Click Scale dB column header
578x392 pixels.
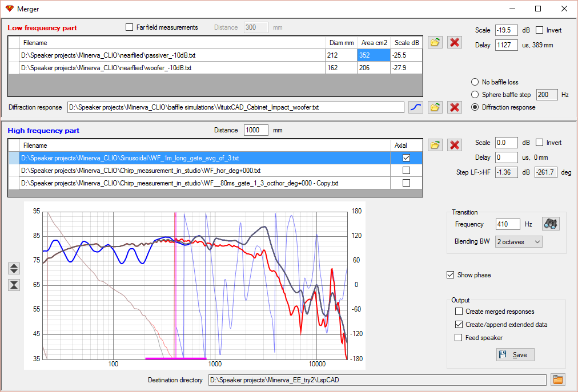click(x=406, y=43)
